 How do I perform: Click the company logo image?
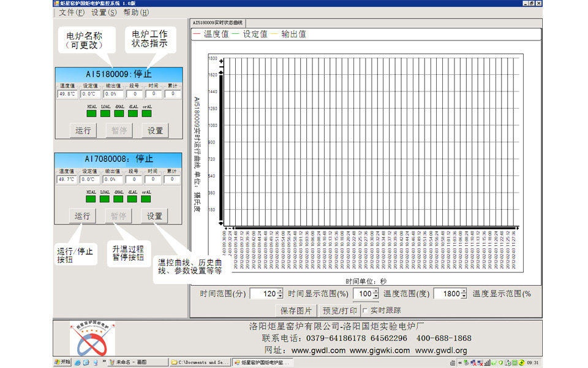coord(92,339)
